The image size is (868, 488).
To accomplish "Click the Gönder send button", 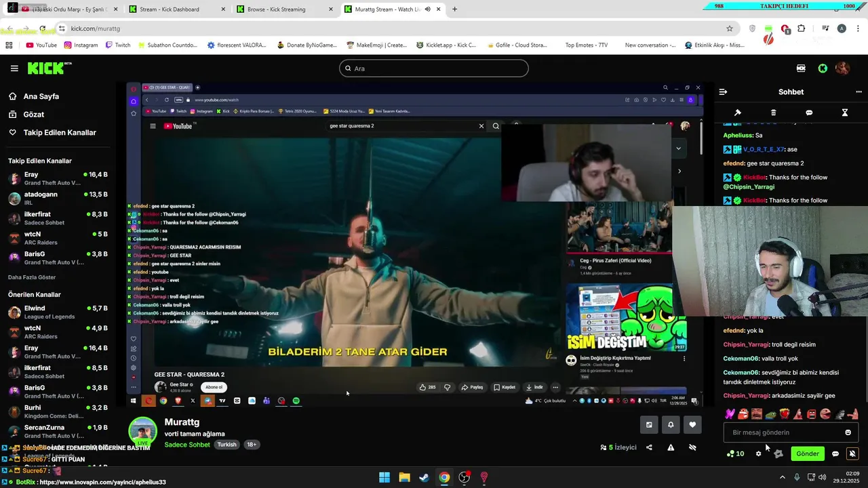I will point(807,453).
